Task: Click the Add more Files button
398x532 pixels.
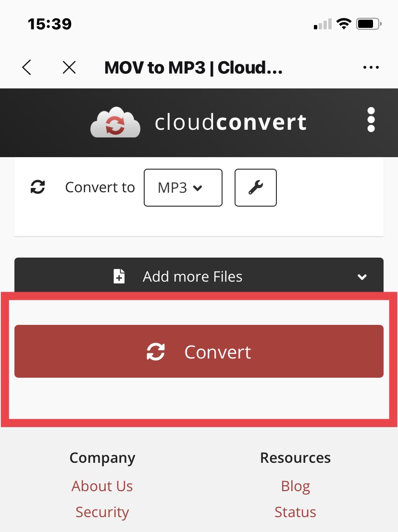Action: [199, 276]
